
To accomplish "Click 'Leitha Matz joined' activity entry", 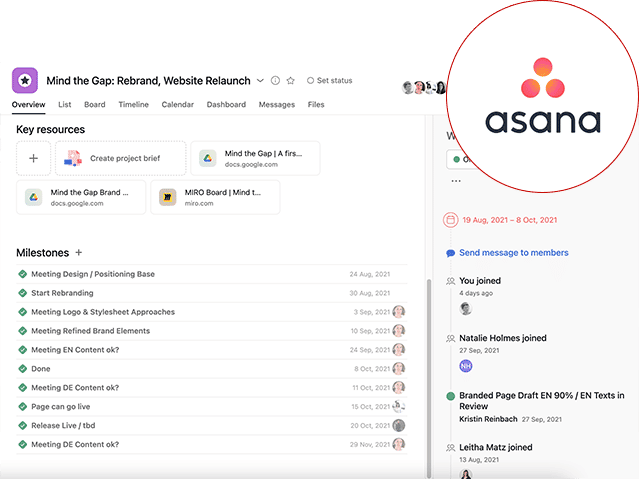I will pyautogui.click(x=496, y=448).
